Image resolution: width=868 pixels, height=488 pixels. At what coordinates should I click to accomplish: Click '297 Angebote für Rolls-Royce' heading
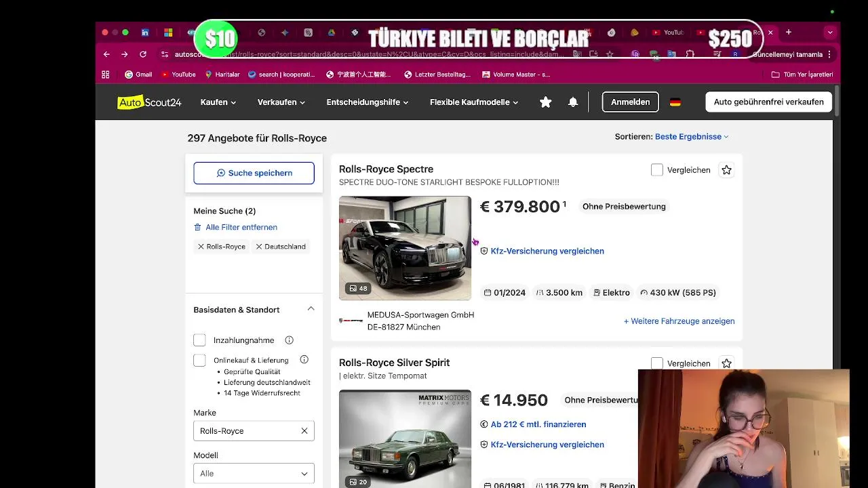click(x=257, y=138)
